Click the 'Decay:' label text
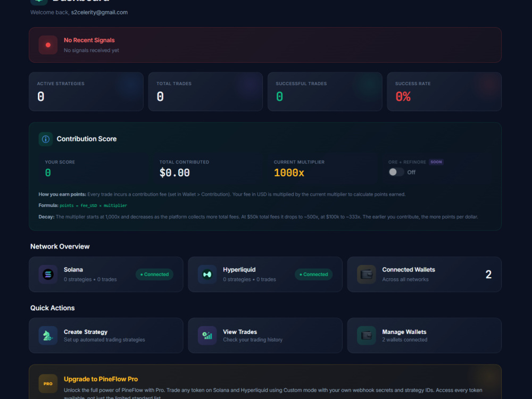 46,217
